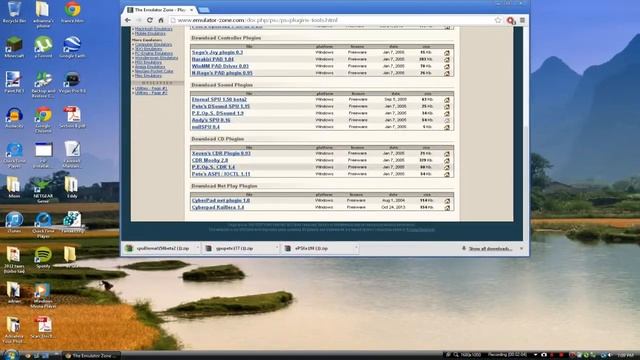This screenshot has width=640, height=360.
Task: Bookmark this page with the star
Action: coord(498,20)
